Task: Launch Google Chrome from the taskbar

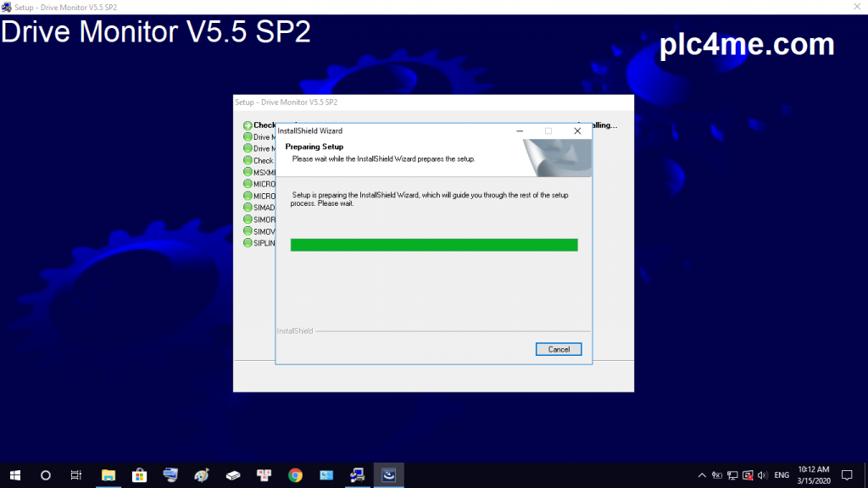Action: (295, 475)
